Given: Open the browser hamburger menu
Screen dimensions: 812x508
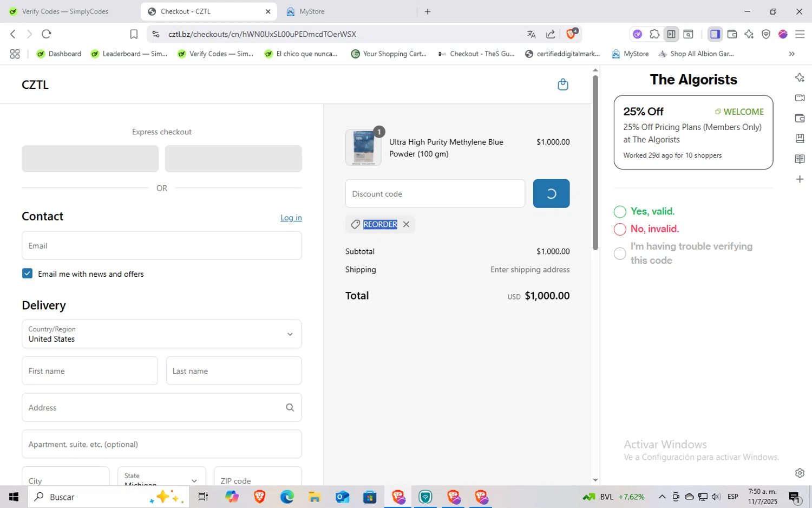Looking at the screenshot, I should click(x=800, y=34).
